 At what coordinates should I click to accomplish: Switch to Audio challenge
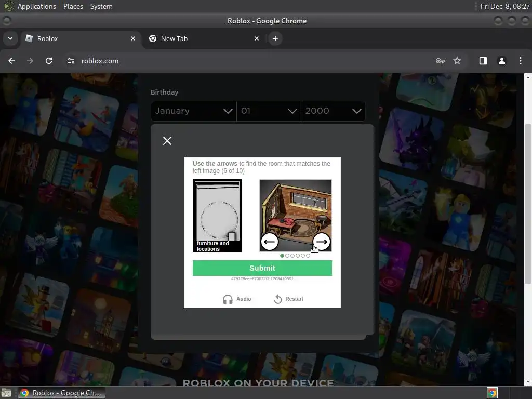[237, 299]
